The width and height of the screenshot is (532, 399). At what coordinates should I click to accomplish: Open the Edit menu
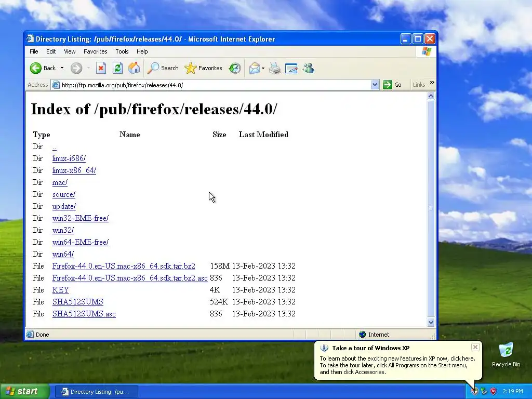(x=51, y=51)
